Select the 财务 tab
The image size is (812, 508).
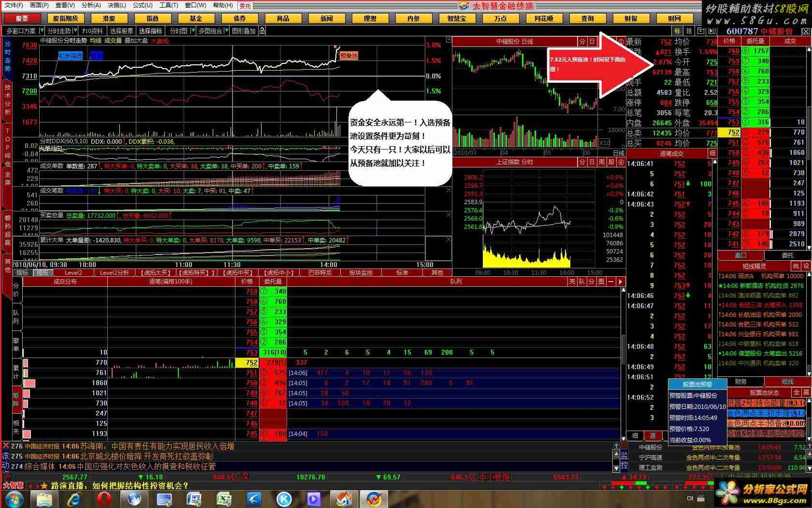[740, 382]
